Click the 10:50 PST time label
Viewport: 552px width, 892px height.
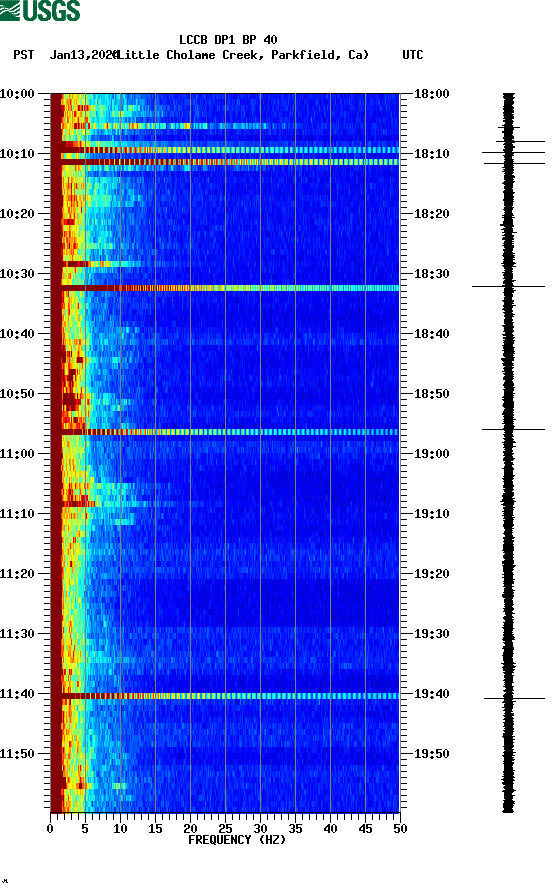point(18,394)
